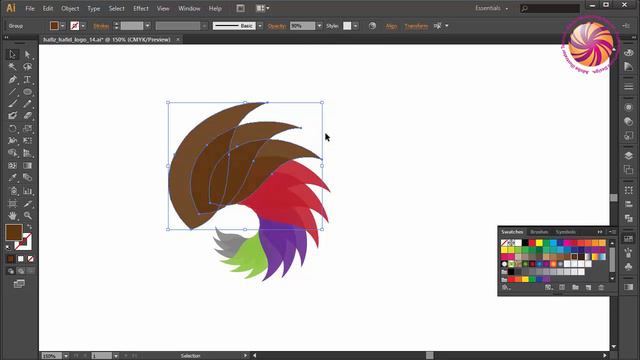Open the Effect menu
This screenshot has width=640, height=360.
click(x=141, y=8)
